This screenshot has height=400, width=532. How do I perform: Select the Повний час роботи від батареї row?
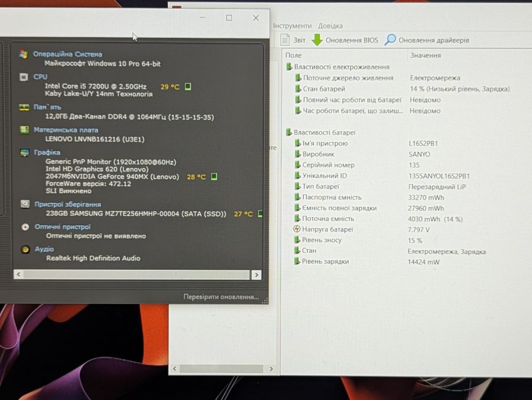point(368,100)
